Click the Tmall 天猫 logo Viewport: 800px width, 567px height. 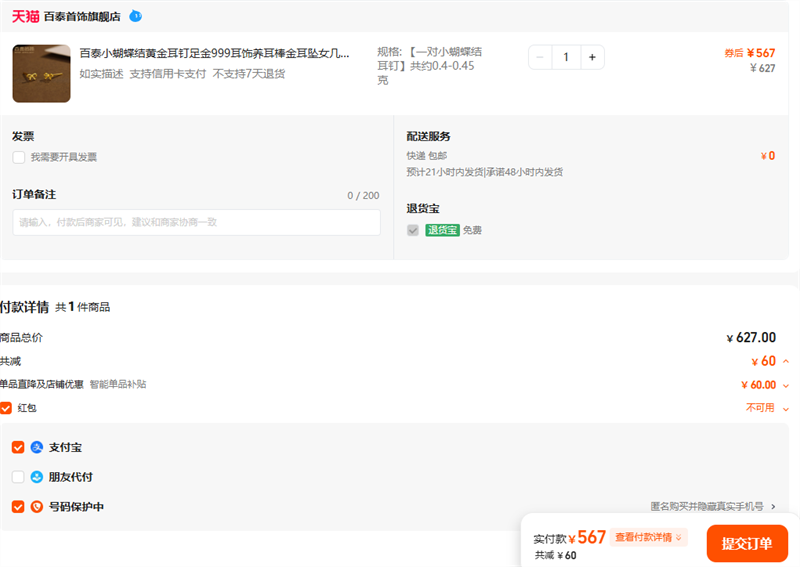coord(26,16)
